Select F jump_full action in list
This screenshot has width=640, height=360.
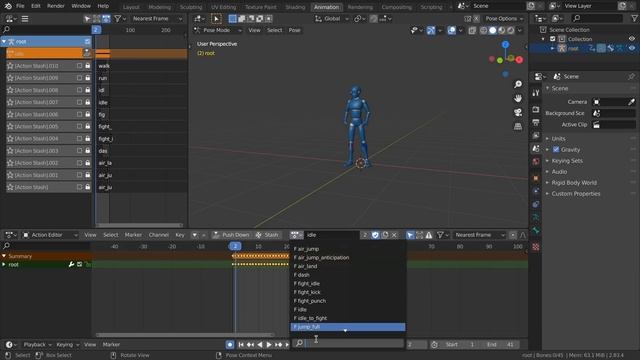[348, 327]
